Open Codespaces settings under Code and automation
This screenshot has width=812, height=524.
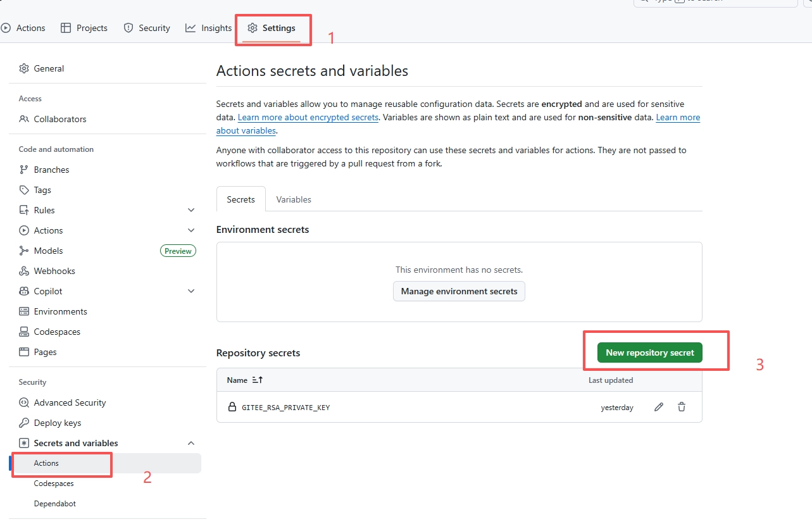point(57,332)
